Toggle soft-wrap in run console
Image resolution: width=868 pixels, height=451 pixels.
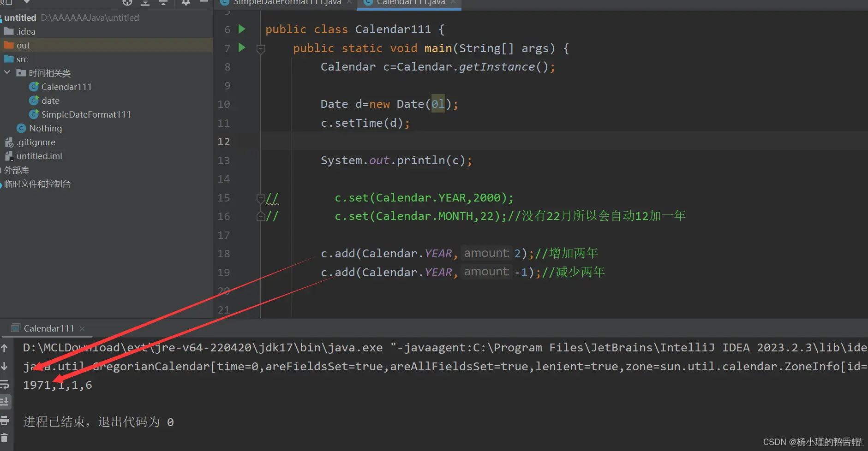[5, 384]
